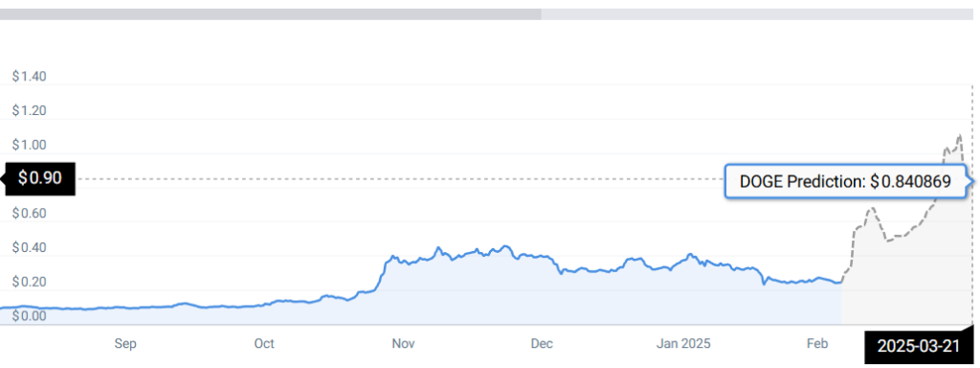The width and height of the screenshot is (980, 368).
Task: Click the $1.20 price axis label
Action: [x=30, y=111]
